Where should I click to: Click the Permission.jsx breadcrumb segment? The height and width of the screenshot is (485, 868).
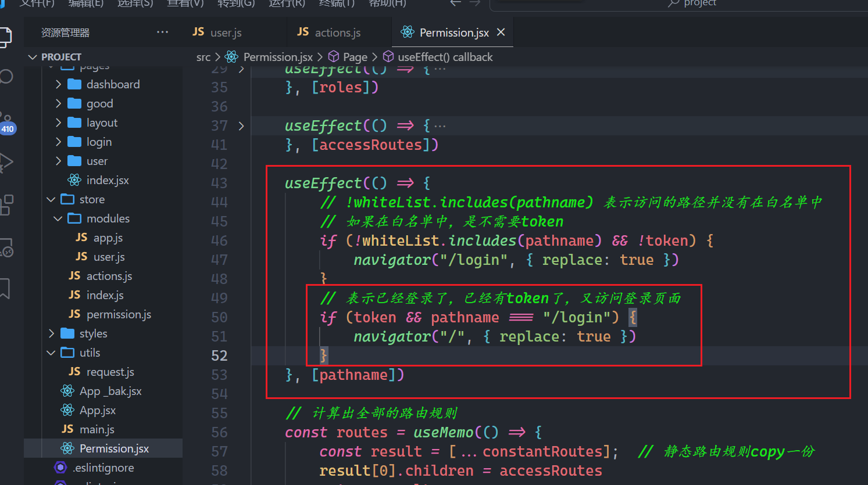(278, 57)
